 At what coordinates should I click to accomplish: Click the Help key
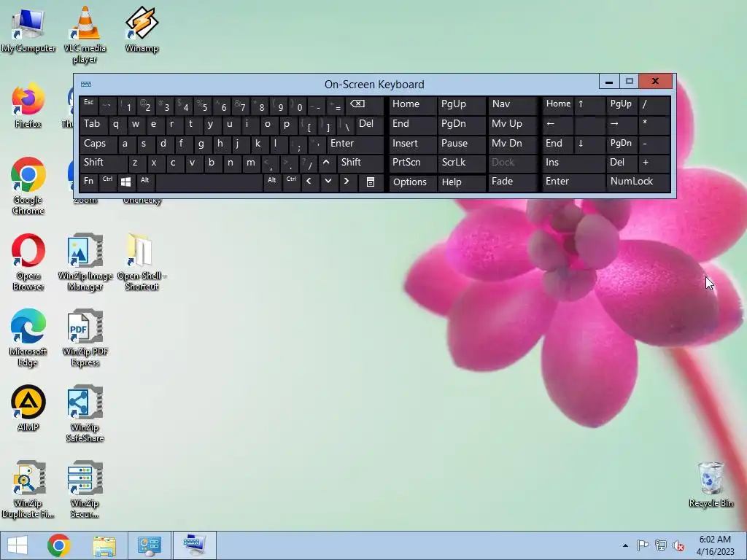coord(461,182)
